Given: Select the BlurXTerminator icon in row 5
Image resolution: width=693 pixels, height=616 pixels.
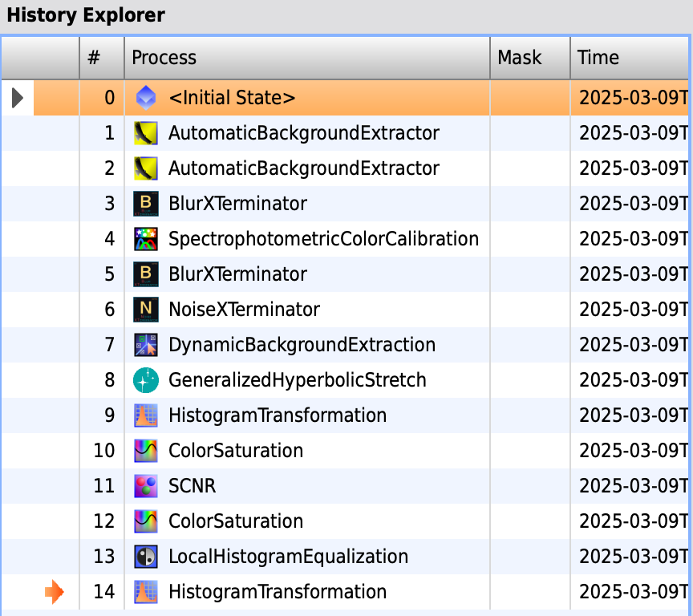Looking at the screenshot, I should 146,274.
